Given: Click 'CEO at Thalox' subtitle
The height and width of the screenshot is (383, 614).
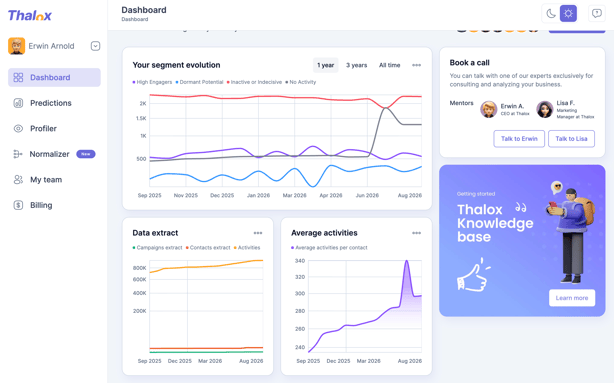Looking at the screenshot, I should pos(515,114).
